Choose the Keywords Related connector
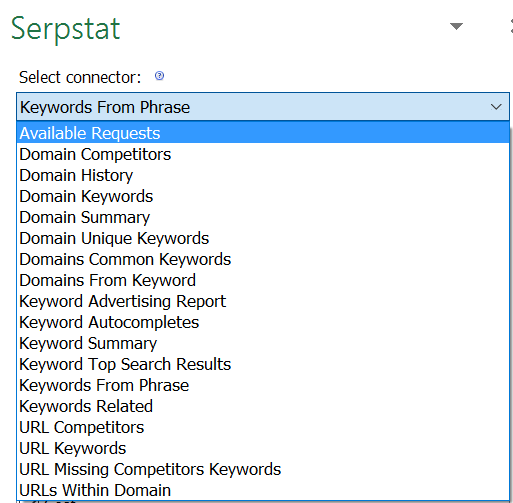 (263, 406)
